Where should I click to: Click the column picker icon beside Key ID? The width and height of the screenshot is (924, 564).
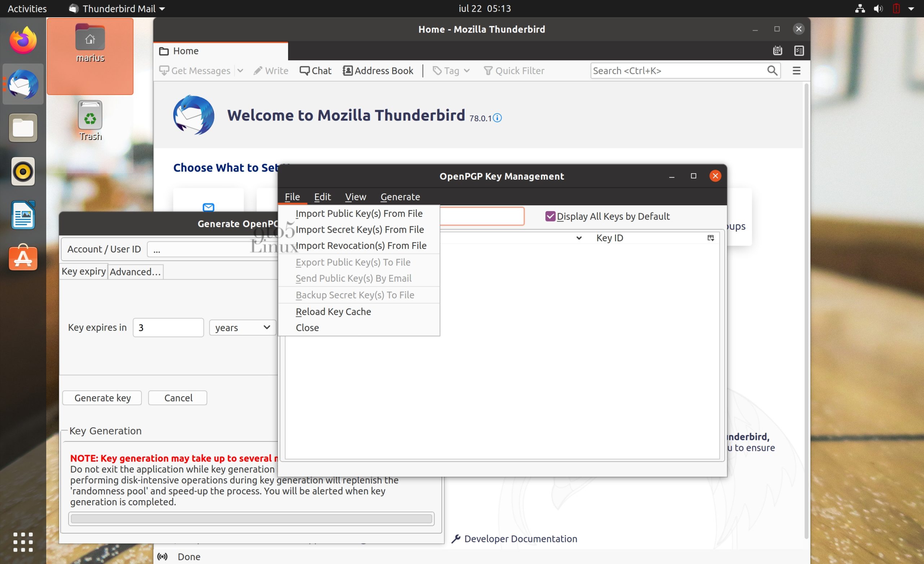711,238
